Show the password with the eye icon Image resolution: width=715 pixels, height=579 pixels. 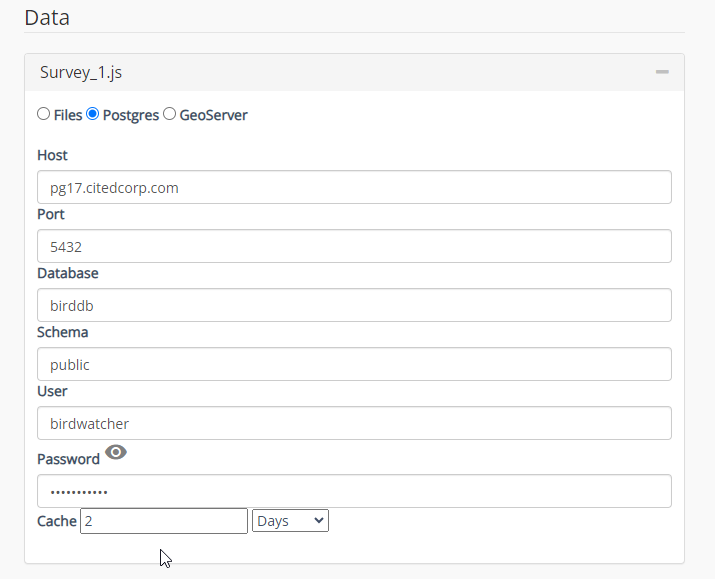pyautogui.click(x=116, y=453)
